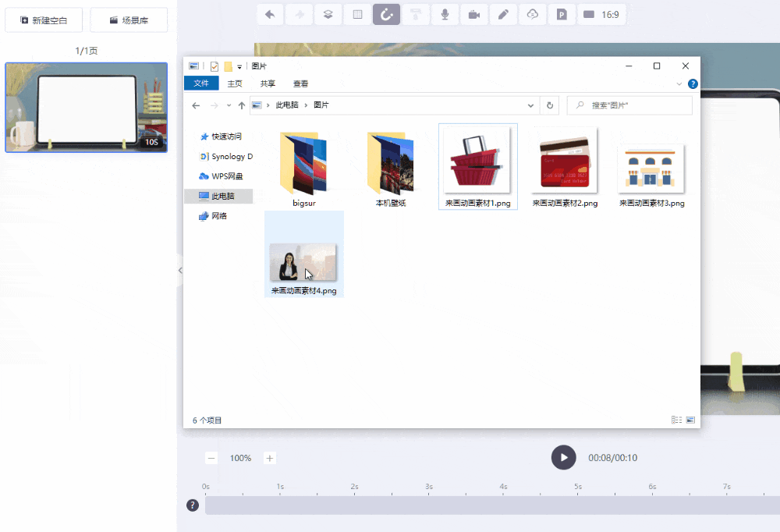
Task: Click the cloud sync icon
Action: [532, 14]
